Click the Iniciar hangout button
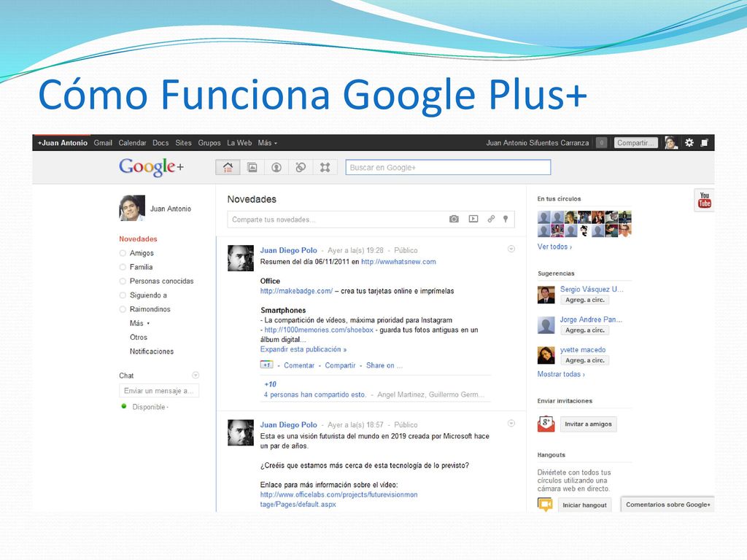This screenshot has width=747, height=560. pos(584,505)
